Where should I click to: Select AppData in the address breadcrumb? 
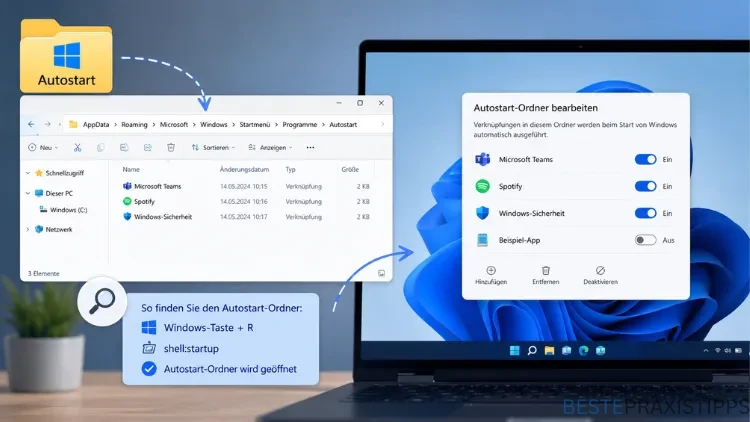(x=96, y=124)
